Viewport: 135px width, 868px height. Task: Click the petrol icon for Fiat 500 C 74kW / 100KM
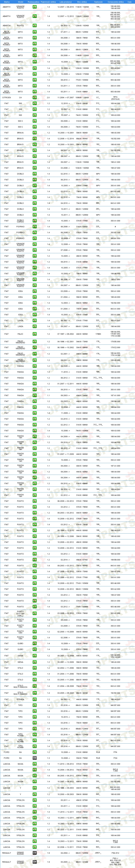[x=35, y=127]
